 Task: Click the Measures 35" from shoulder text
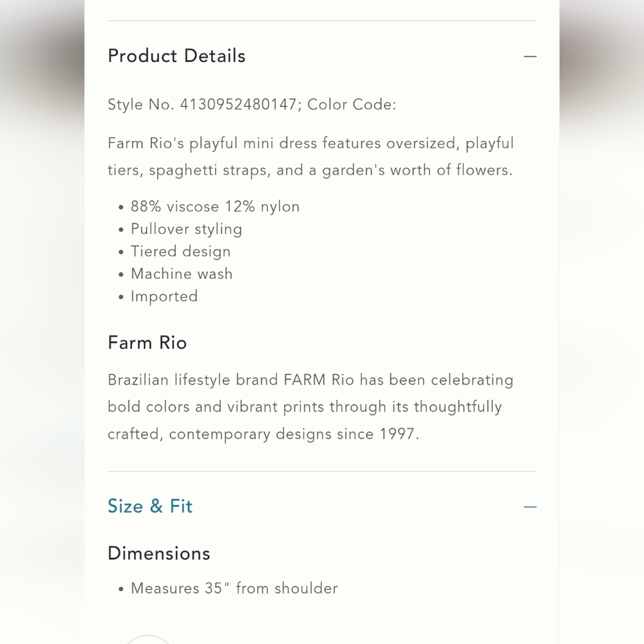[x=234, y=588]
